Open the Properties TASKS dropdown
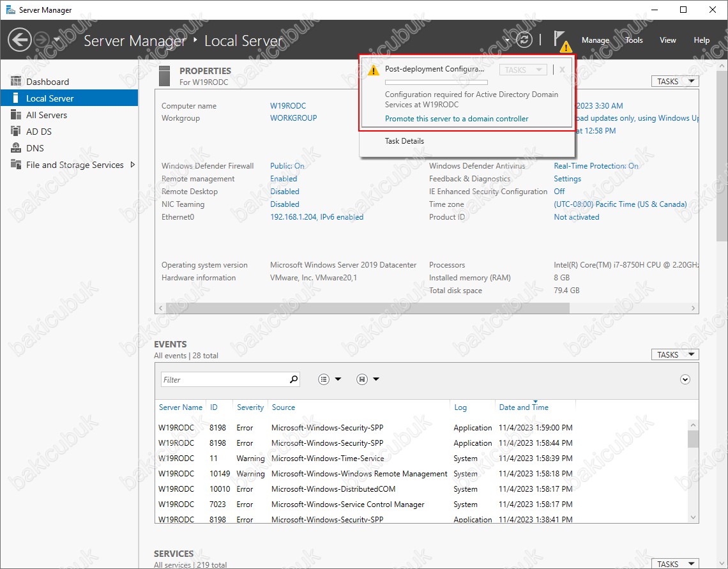The image size is (728, 569). coord(675,81)
